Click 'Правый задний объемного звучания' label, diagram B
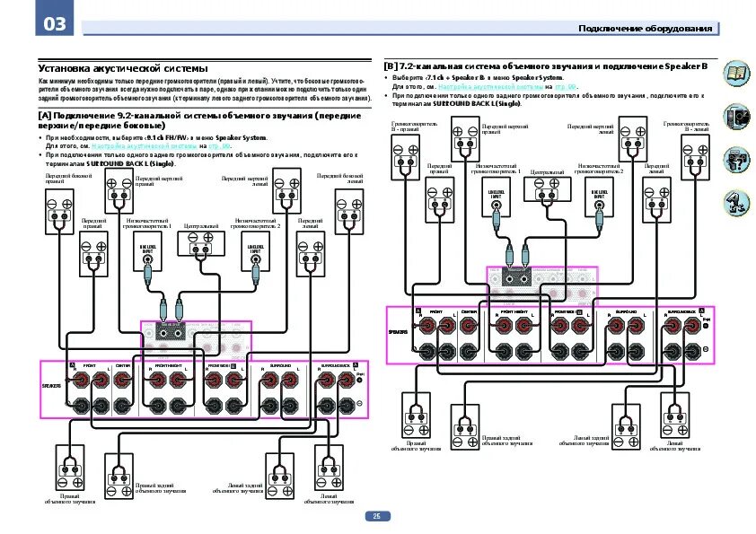Viewport: 756px width, 534px height. [507, 441]
